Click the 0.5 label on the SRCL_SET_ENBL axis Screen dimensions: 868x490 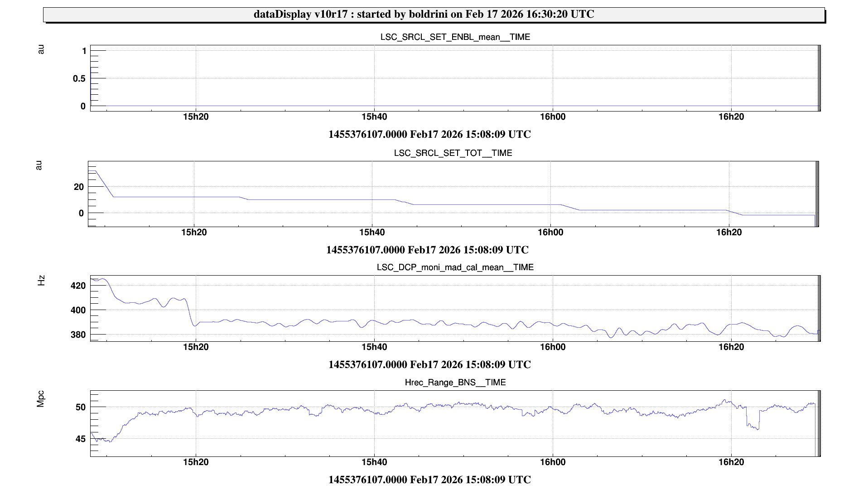point(79,79)
